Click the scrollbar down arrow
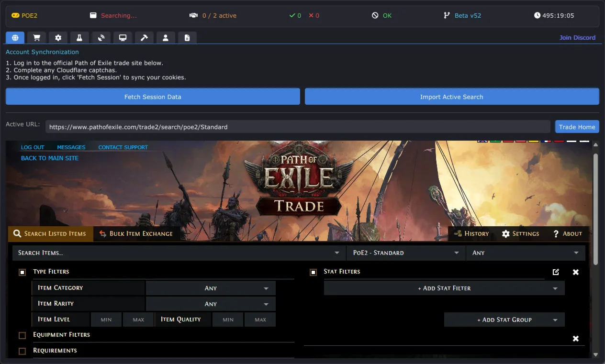The width and height of the screenshot is (605, 364). point(595,354)
